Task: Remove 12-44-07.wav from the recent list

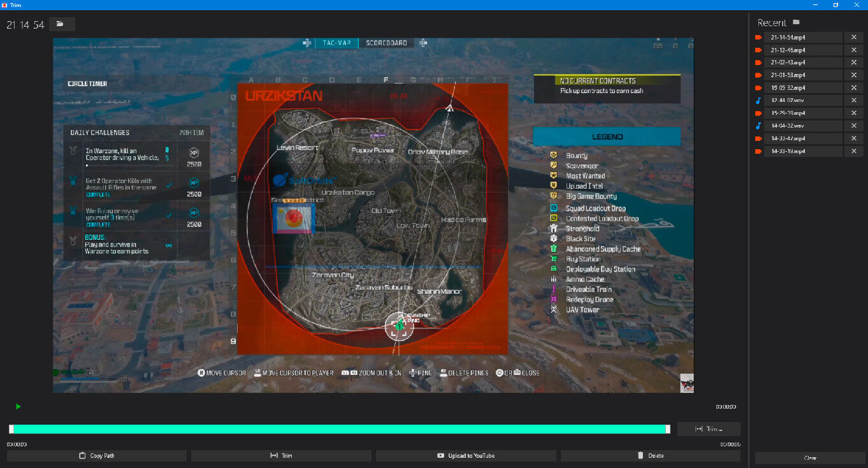Action: (x=854, y=101)
